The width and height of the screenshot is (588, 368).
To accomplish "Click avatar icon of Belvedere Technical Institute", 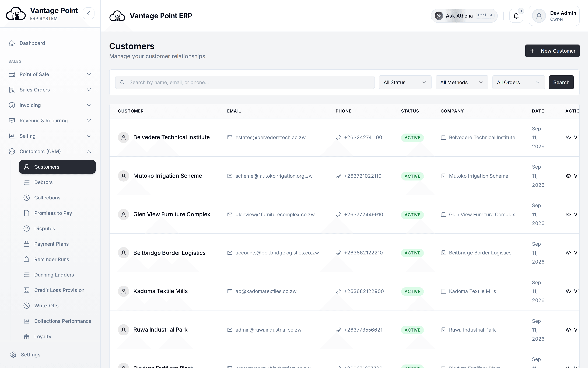I will pyautogui.click(x=123, y=138).
